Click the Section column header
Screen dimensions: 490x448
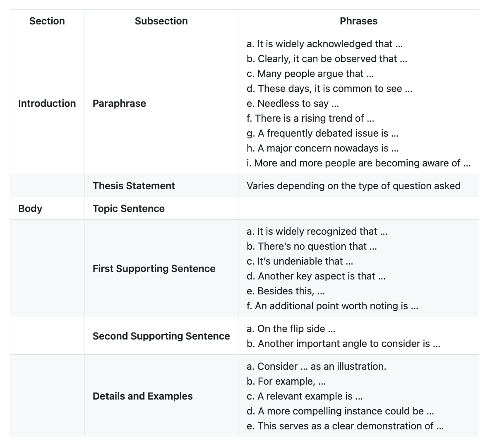click(47, 21)
